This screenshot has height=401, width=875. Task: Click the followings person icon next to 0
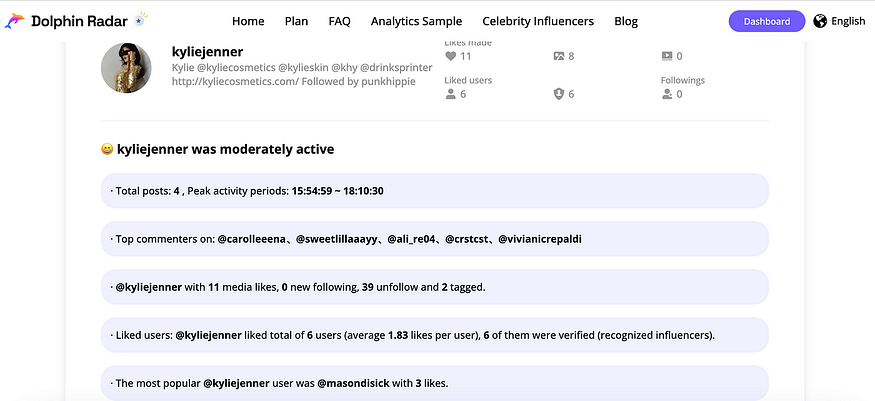[667, 94]
